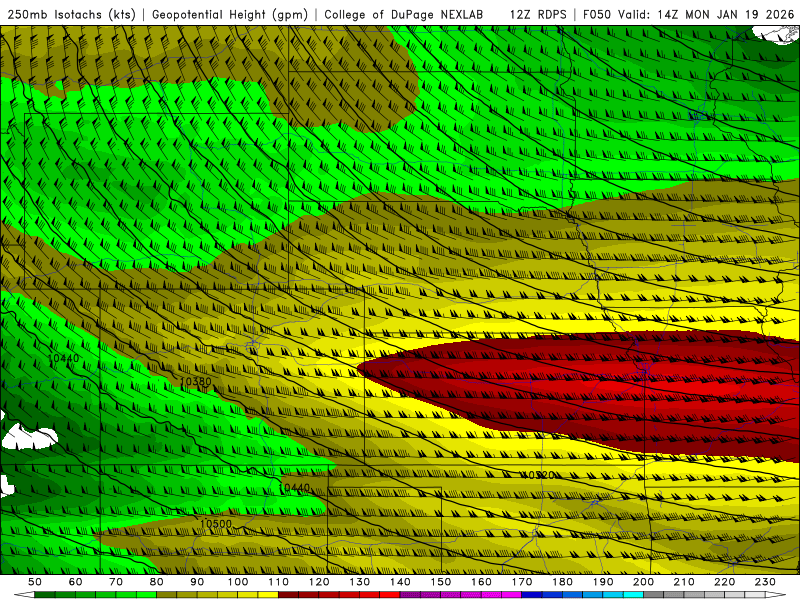The image size is (800, 600).
Task: Click the right arrow cap of the color scale
Action: click(x=776, y=595)
